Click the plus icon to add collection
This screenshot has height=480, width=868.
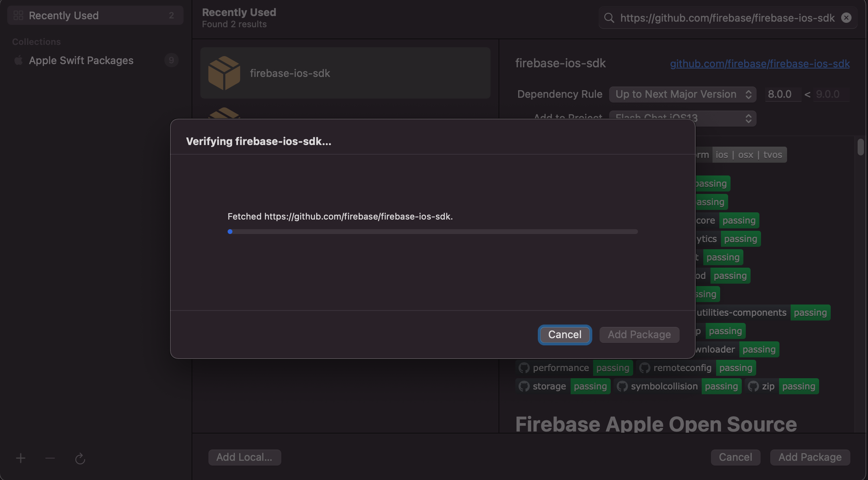20,458
